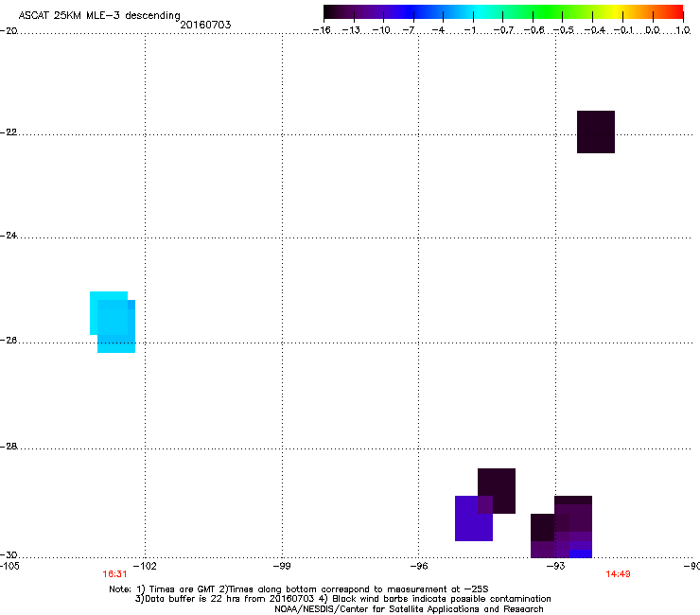Click the -7 colorbar label
This screenshot has width=700, height=615.
pyautogui.click(x=409, y=30)
